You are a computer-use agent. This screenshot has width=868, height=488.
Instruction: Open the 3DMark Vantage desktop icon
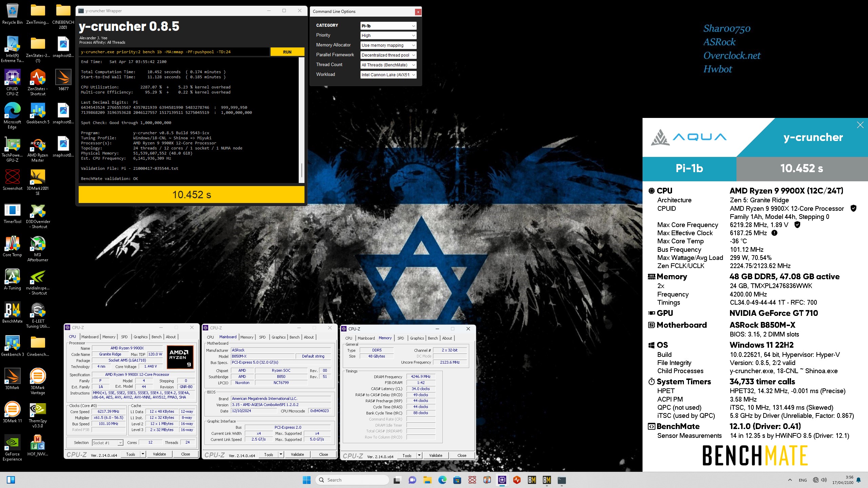click(38, 382)
